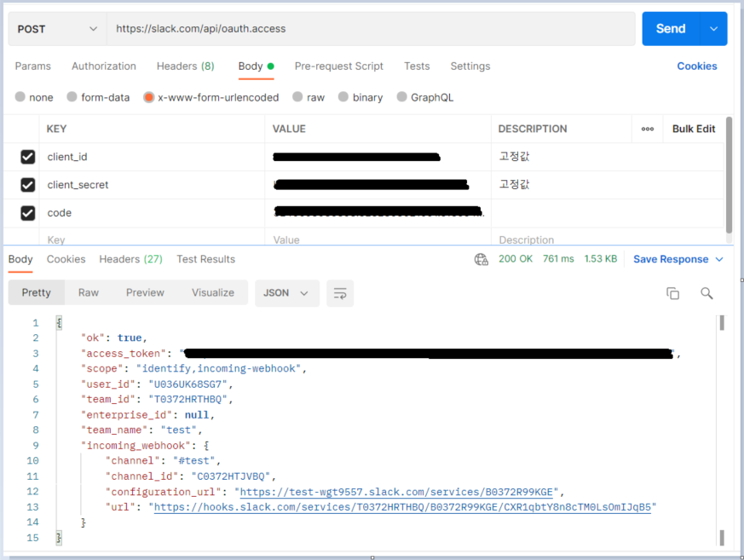Click the client_id key cell

click(x=152, y=157)
